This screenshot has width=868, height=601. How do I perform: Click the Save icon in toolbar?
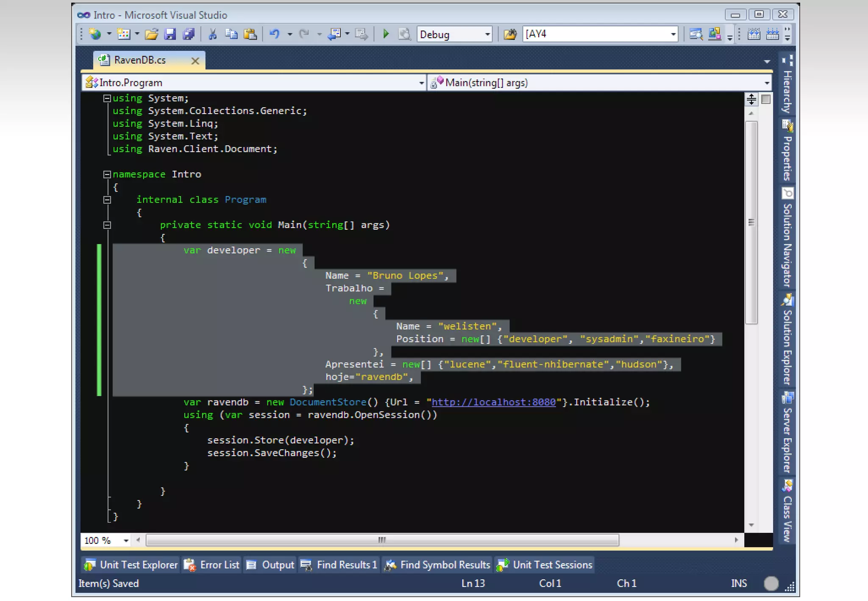pos(170,34)
